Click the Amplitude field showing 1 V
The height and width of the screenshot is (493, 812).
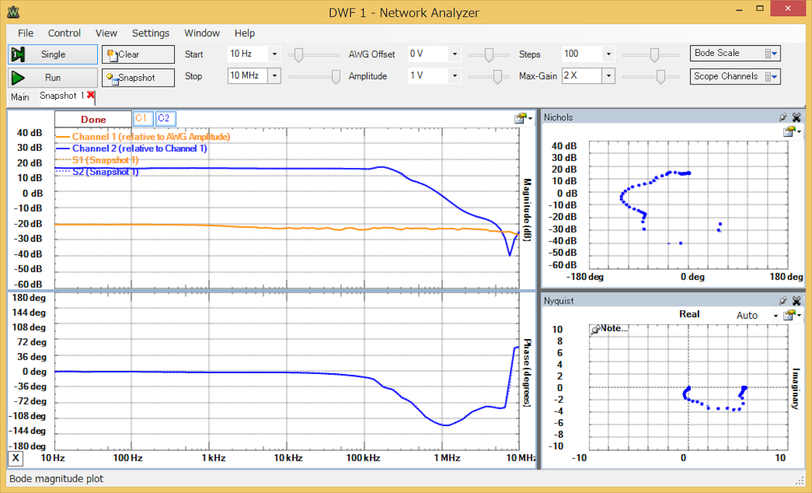pyautogui.click(x=428, y=76)
